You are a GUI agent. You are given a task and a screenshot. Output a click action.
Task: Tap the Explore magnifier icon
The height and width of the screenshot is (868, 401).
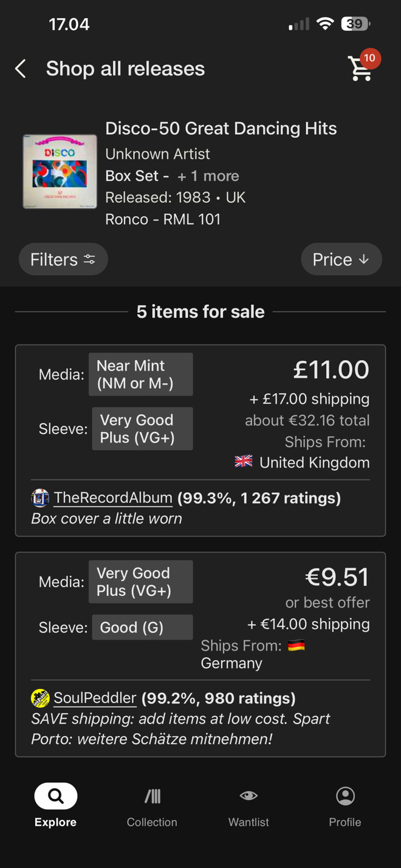click(x=56, y=796)
